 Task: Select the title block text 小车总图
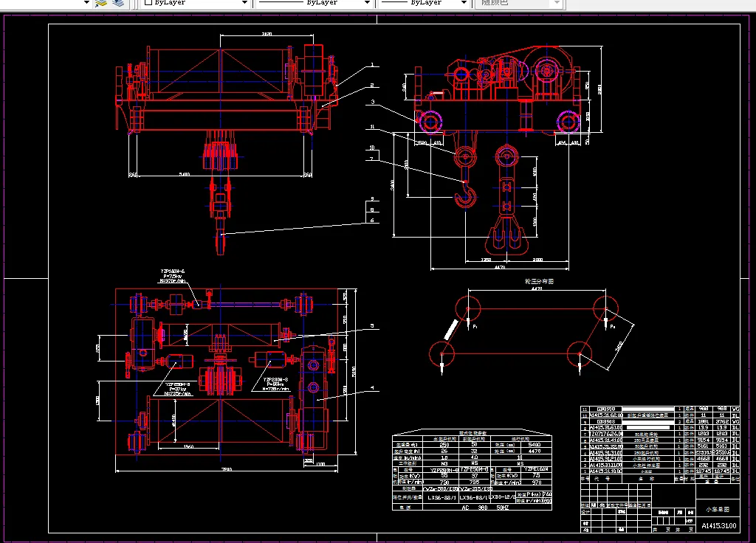pyautogui.click(x=718, y=509)
